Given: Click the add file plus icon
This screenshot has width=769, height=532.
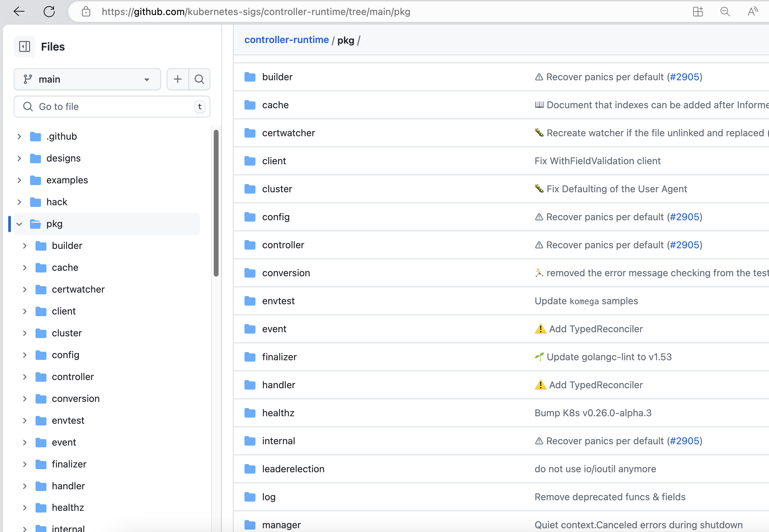Looking at the screenshot, I should (x=178, y=79).
